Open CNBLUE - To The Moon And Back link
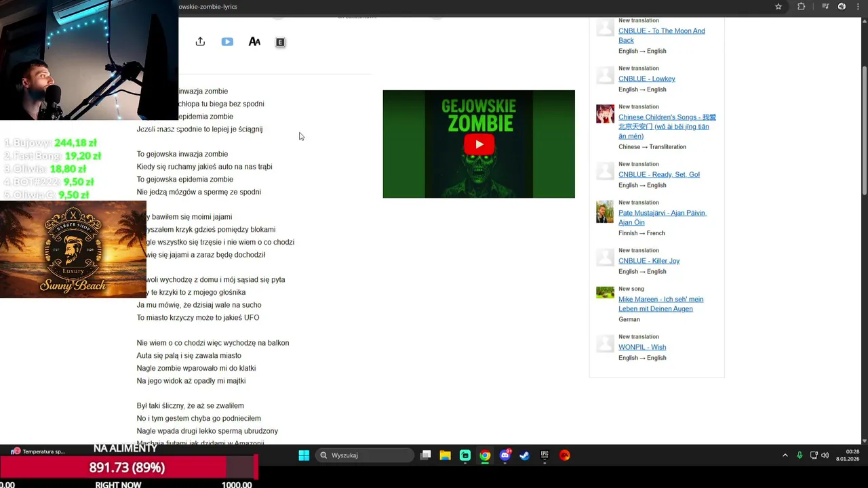Image resolution: width=868 pixels, height=488 pixels. click(x=661, y=35)
